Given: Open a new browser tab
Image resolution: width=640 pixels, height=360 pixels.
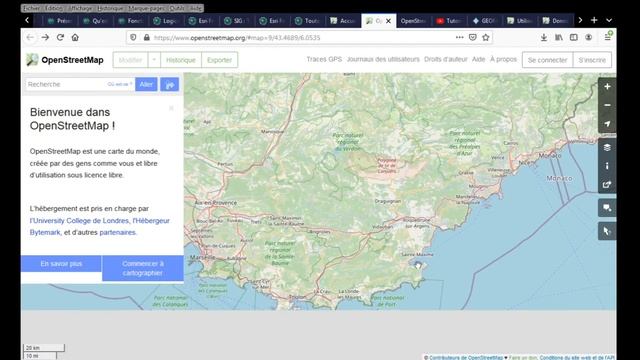Looking at the screenshot, I should tap(594, 20).
